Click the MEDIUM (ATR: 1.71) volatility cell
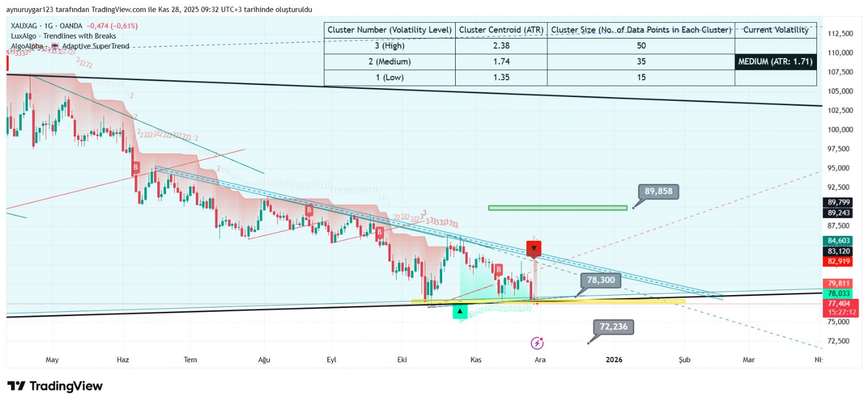The image size is (868, 404). 775,62
